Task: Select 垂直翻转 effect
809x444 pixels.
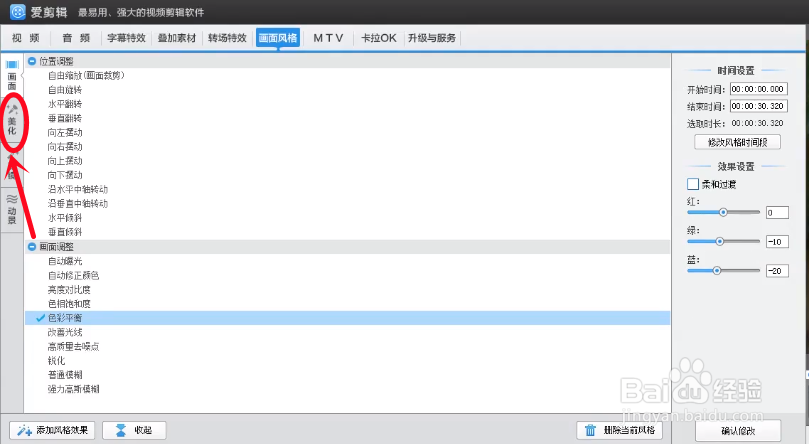Action: 65,118
